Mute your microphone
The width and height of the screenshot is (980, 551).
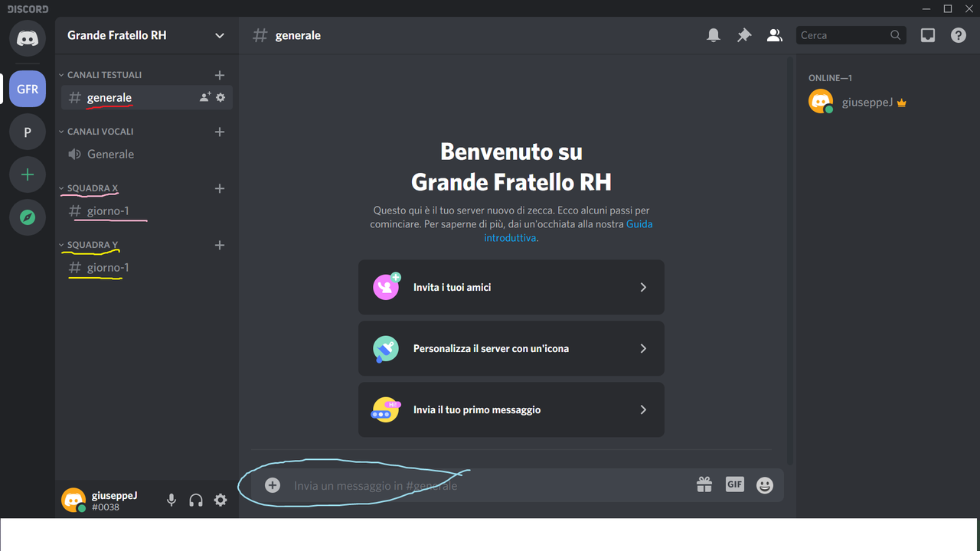pyautogui.click(x=171, y=500)
